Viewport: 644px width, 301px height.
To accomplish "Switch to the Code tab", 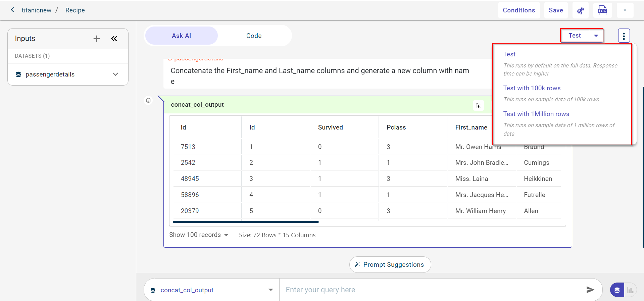I will click(x=254, y=36).
